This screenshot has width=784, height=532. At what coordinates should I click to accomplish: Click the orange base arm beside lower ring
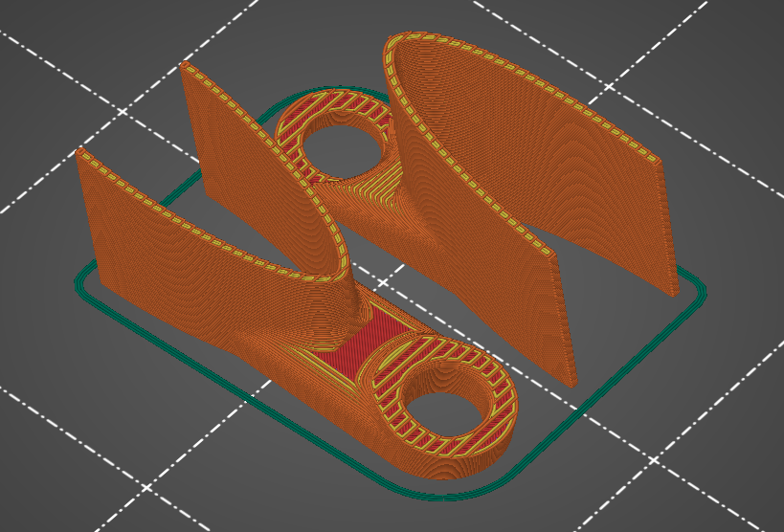(x=287, y=383)
